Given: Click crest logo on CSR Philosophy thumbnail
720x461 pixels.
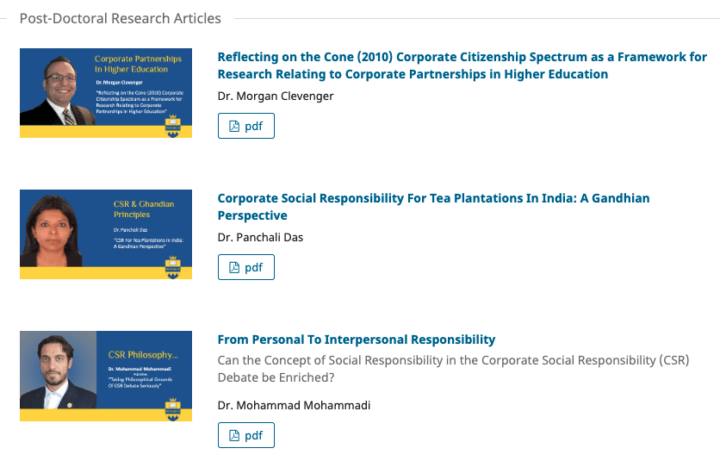Looking at the screenshot, I should point(173,410).
